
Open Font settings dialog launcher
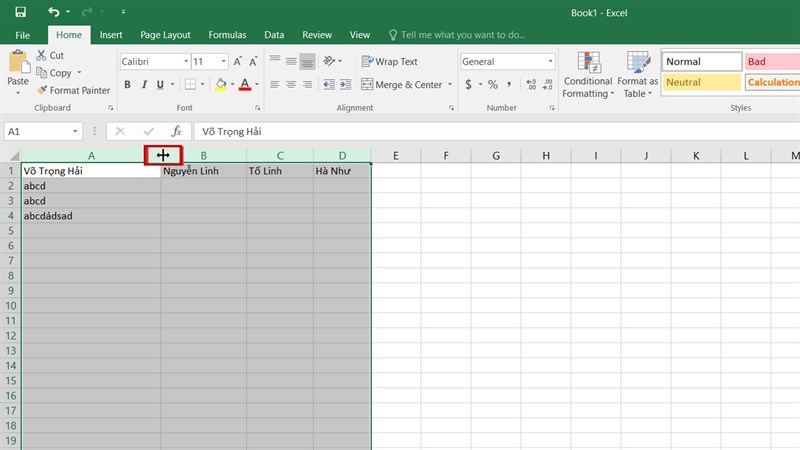pos(258,108)
